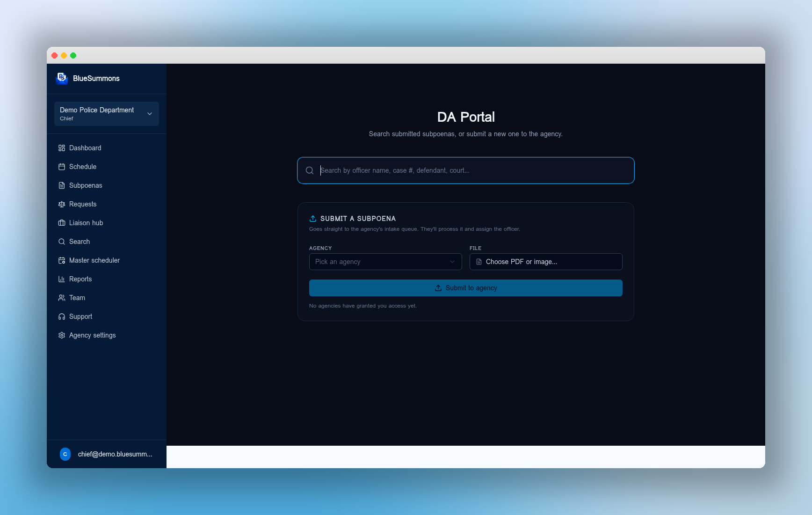Click the Submit to agency button
This screenshot has width=812, height=515.
tap(466, 288)
